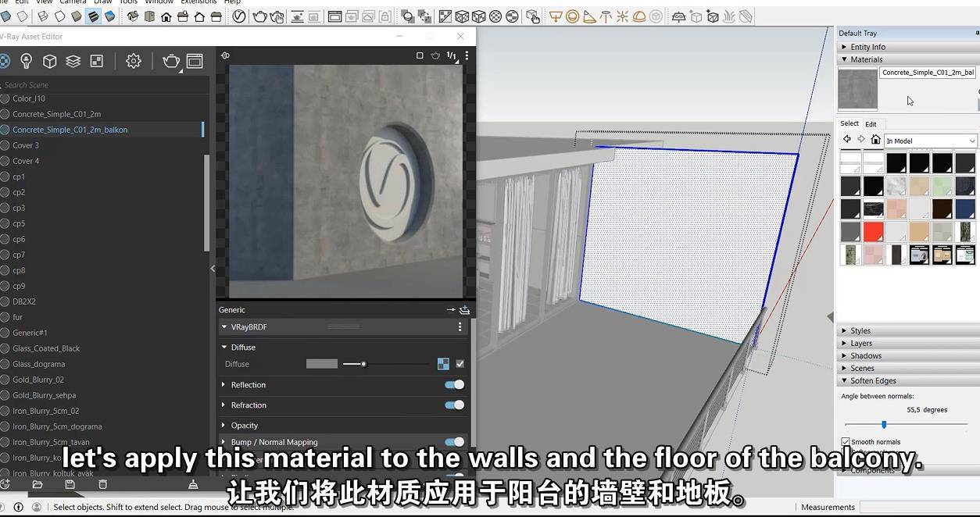980x517 pixels.
Task: Save asset with floppy icon at bottom
Action: pyautogui.click(x=70, y=484)
